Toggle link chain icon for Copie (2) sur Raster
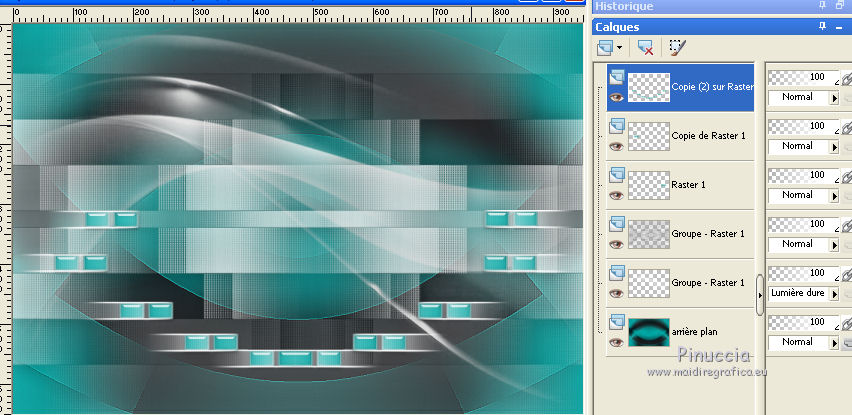 847,79
